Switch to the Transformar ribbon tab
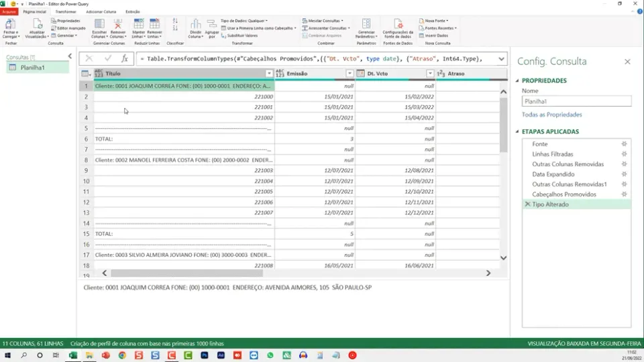This screenshot has height=362, width=644. coord(66,12)
